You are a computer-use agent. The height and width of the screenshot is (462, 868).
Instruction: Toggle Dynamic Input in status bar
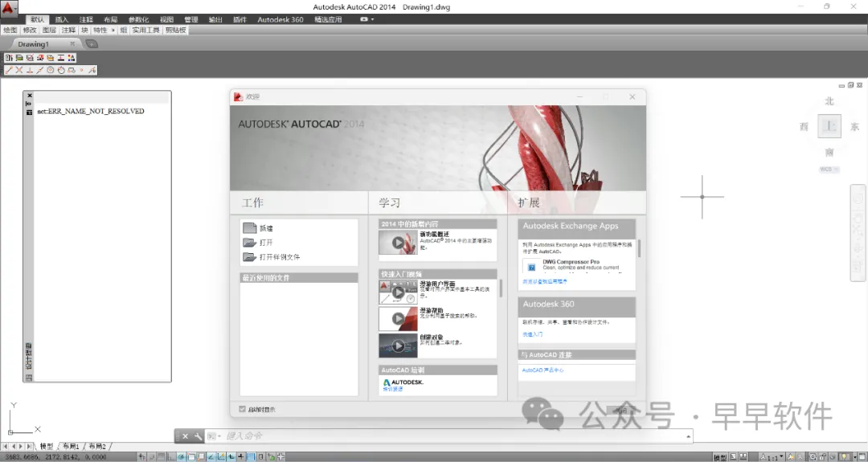(231, 457)
